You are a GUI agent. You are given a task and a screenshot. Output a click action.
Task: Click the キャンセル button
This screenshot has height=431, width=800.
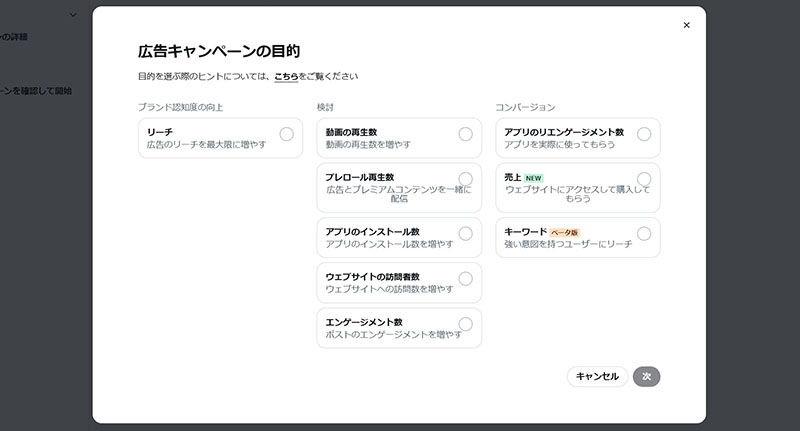(597, 377)
